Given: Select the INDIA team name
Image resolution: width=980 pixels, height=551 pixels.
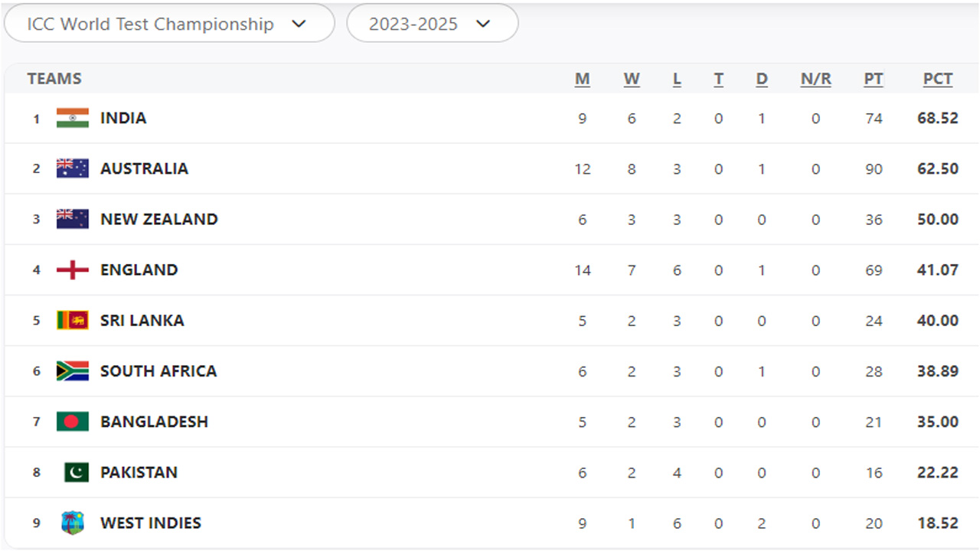Looking at the screenshot, I should [x=123, y=118].
